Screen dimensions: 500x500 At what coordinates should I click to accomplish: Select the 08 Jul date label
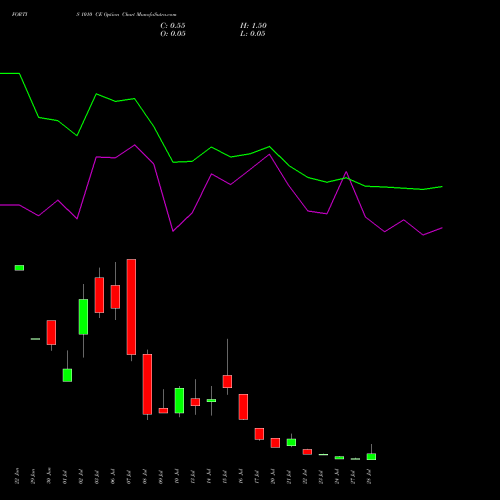click(x=145, y=477)
